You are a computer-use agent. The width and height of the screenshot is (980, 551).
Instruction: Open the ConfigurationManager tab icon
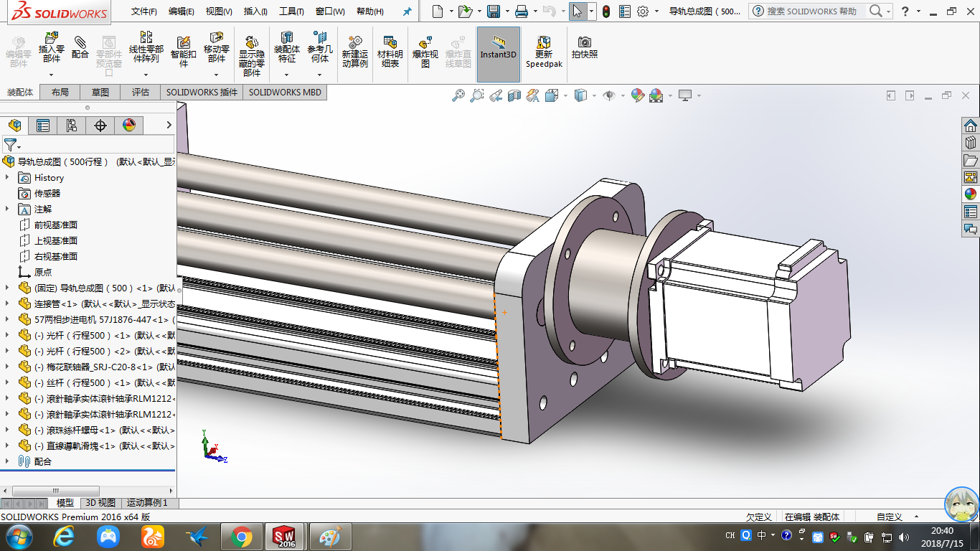(71, 126)
